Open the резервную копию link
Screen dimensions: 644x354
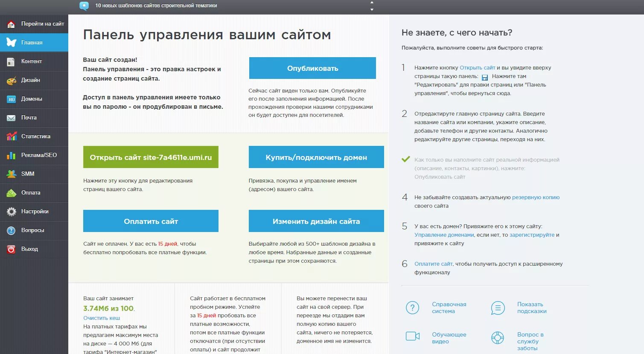536,197
